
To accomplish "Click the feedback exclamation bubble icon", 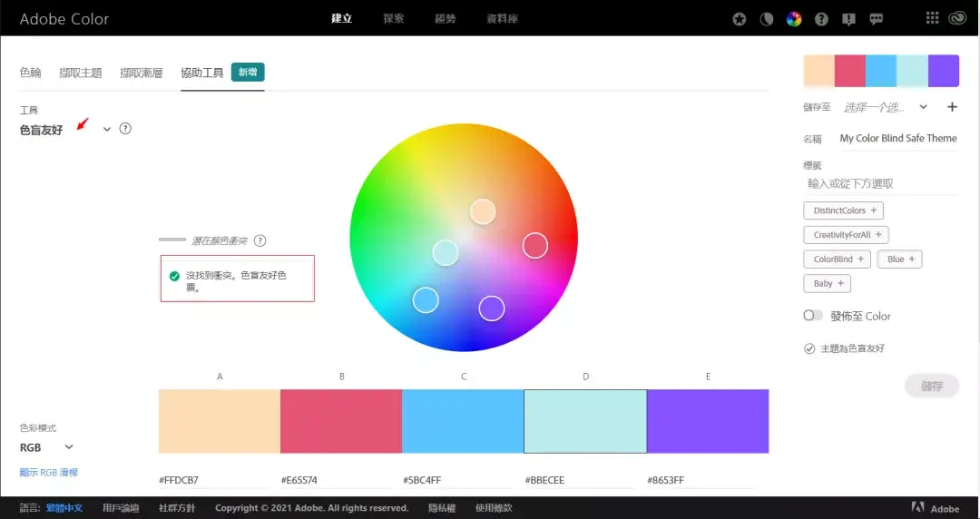I will pyautogui.click(x=848, y=19).
